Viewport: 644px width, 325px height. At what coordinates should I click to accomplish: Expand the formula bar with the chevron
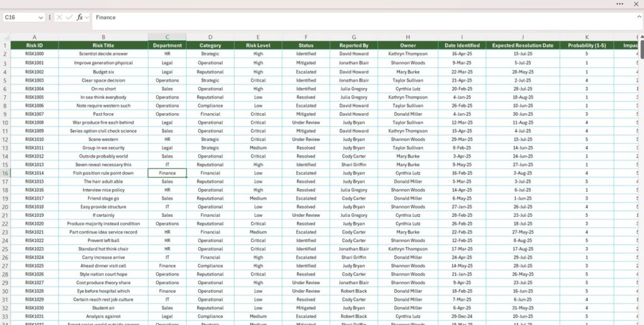point(639,17)
